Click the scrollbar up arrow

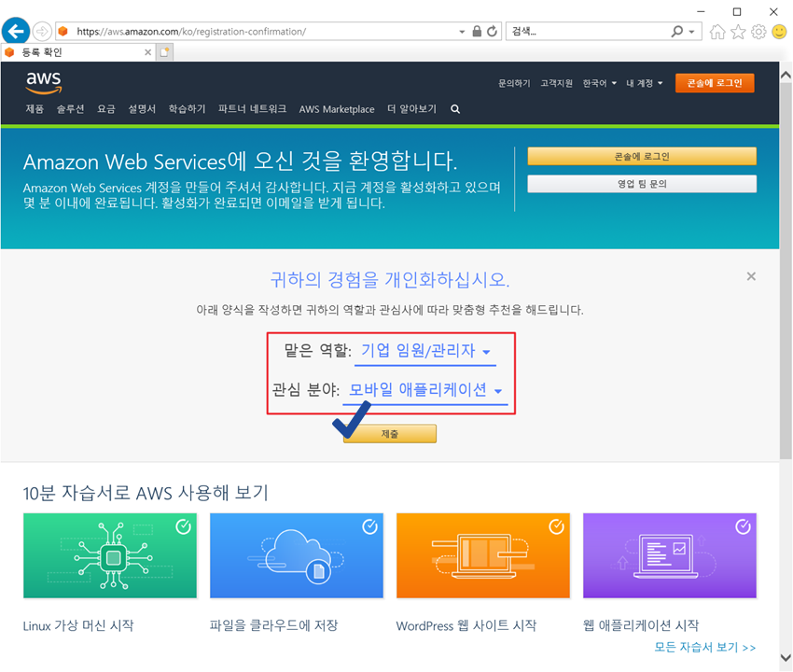pyautogui.click(x=786, y=75)
